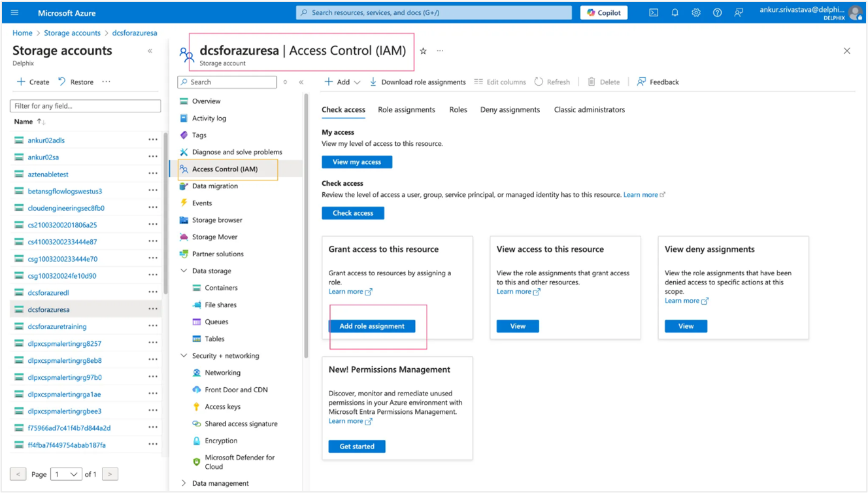Open more actions for dcsforazuresa row
868x493 pixels.
(x=152, y=309)
